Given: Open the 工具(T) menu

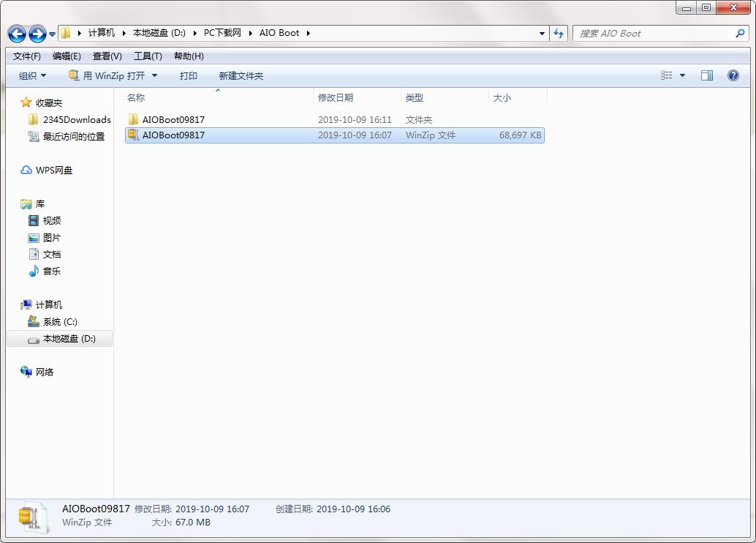Looking at the screenshot, I should pyautogui.click(x=146, y=56).
